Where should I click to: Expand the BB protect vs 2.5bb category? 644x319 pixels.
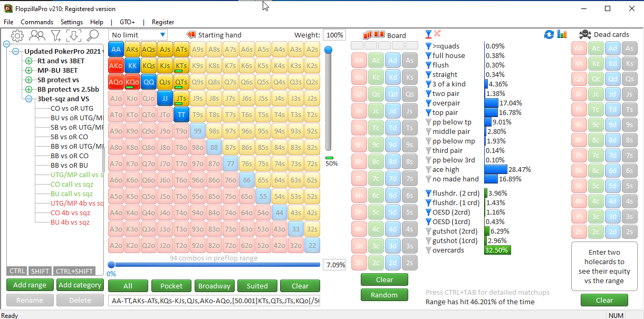[x=28, y=90]
